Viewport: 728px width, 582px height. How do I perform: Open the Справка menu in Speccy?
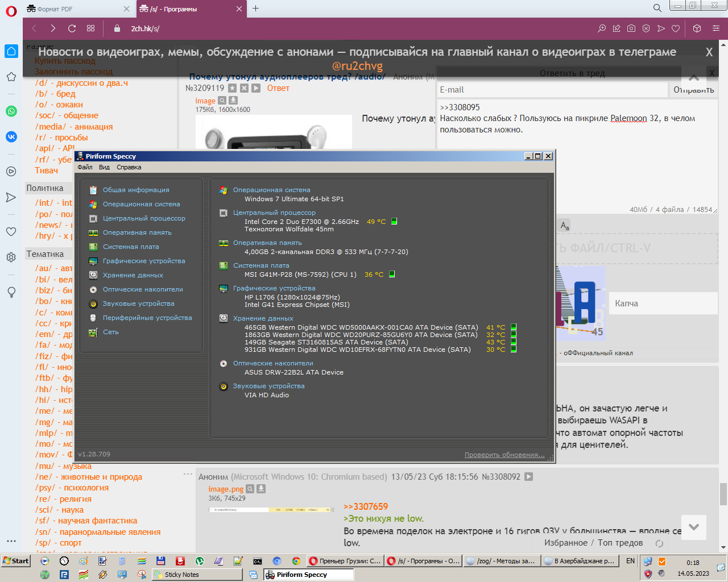[129, 167]
